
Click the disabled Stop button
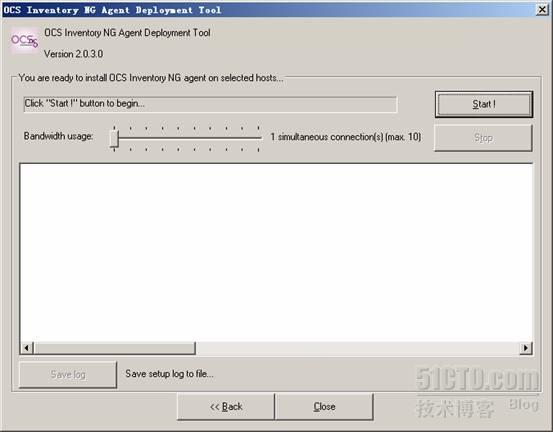pos(483,138)
